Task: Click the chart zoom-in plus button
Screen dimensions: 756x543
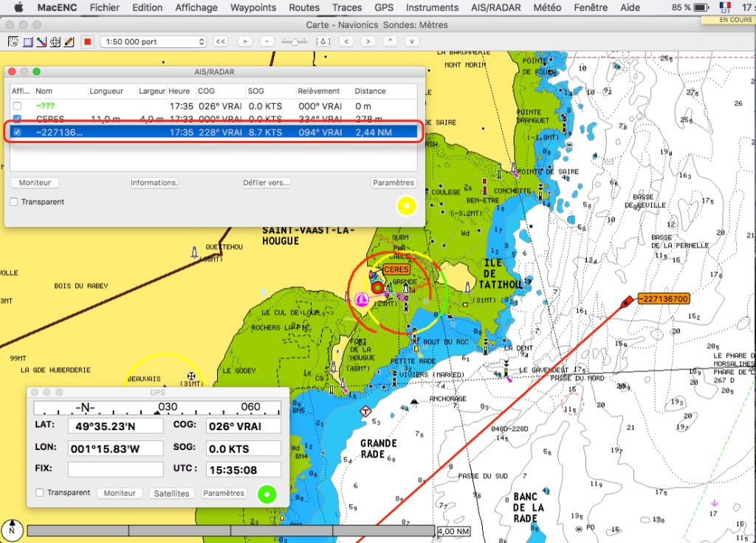Action: 245,41
